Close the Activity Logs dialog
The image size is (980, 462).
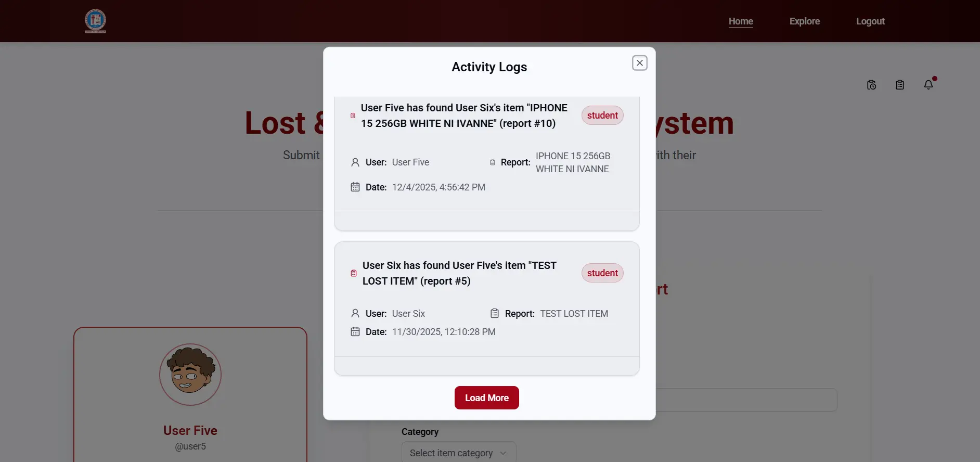point(639,63)
